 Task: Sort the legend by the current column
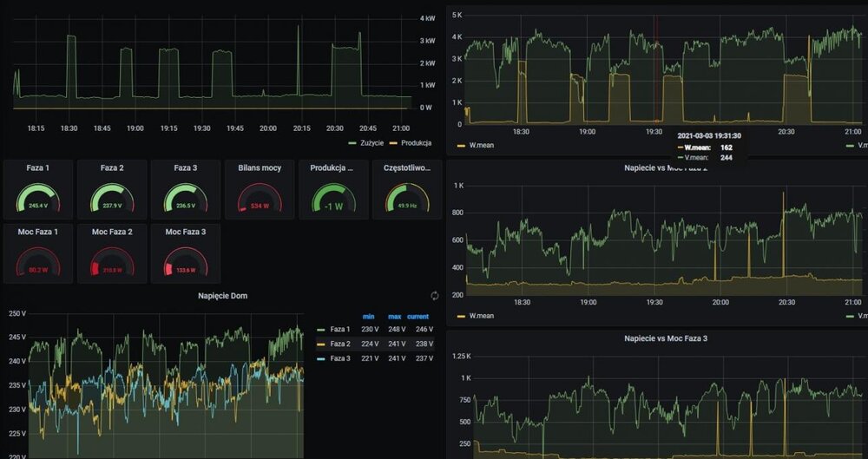[x=422, y=316]
